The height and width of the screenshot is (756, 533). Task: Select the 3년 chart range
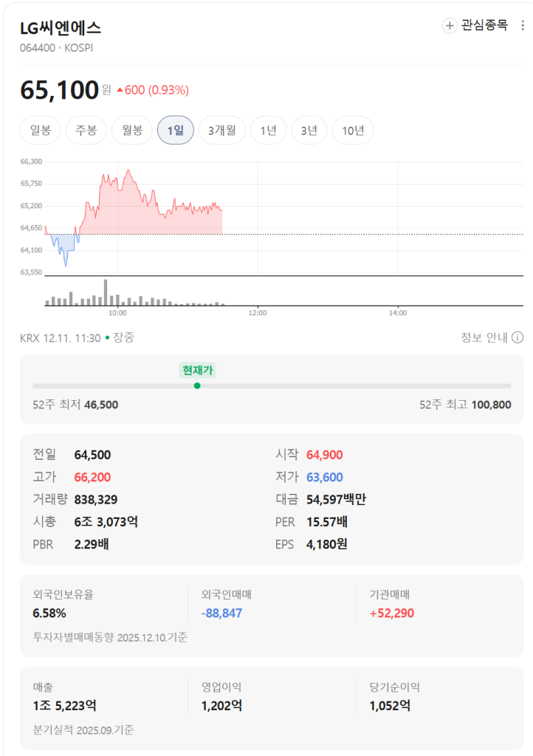click(x=309, y=131)
